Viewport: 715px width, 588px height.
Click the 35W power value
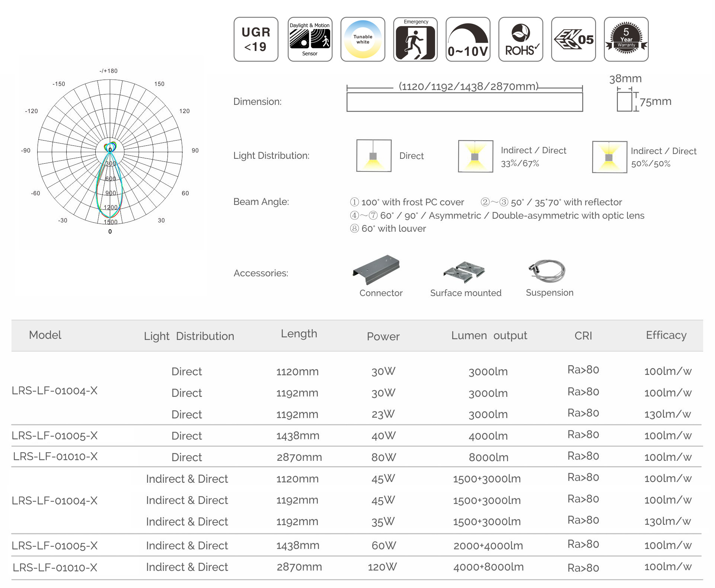point(383,522)
